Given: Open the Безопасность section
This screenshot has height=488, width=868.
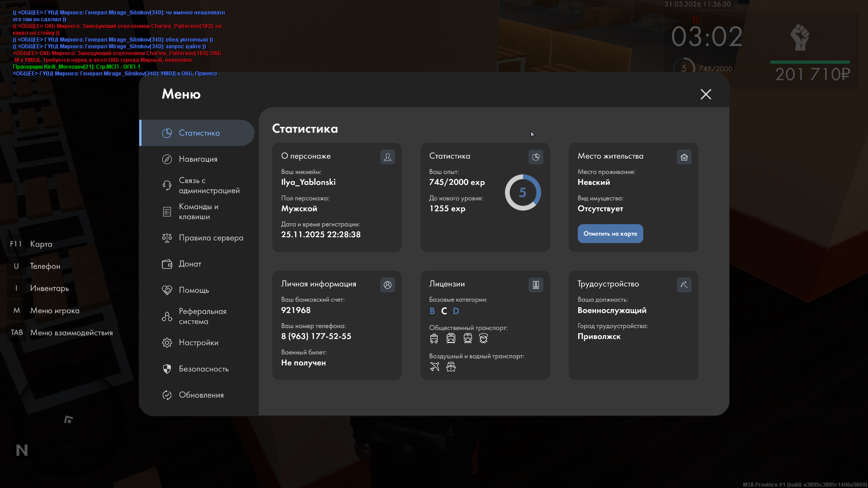Looking at the screenshot, I should pos(203,369).
